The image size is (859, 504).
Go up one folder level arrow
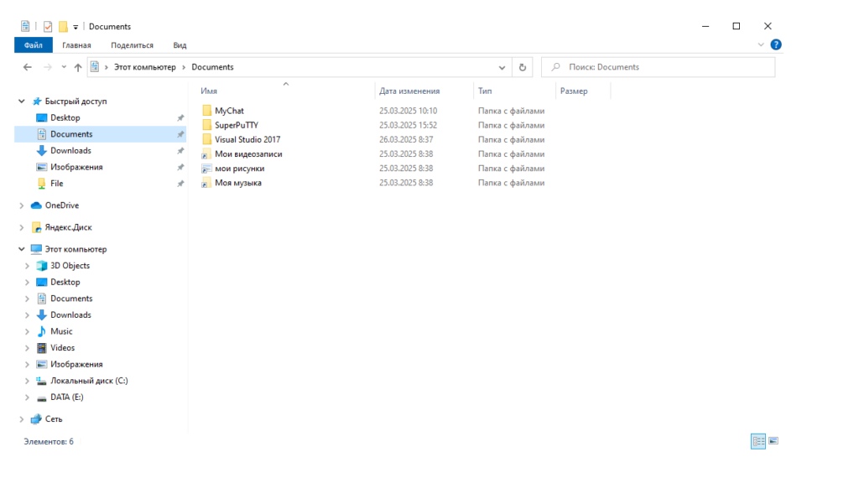click(x=78, y=67)
